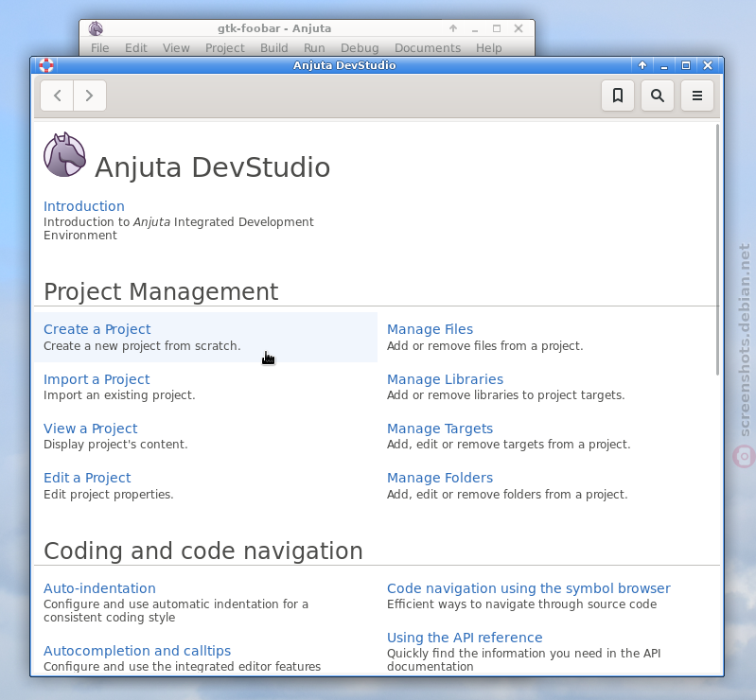This screenshot has width=756, height=700.
Task: Maximize the gtk-foobar Anjuta window
Action: pyautogui.click(x=497, y=28)
